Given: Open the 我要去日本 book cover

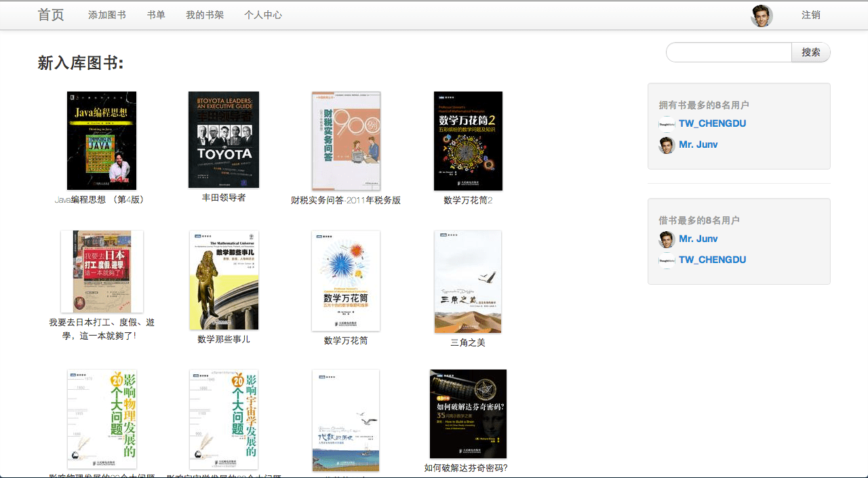Looking at the screenshot, I should point(102,271).
